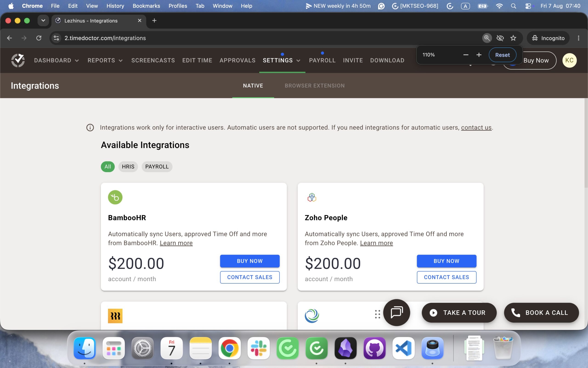Open Approvals page
Screen dimensions: 588x368
tap(237, 60)
